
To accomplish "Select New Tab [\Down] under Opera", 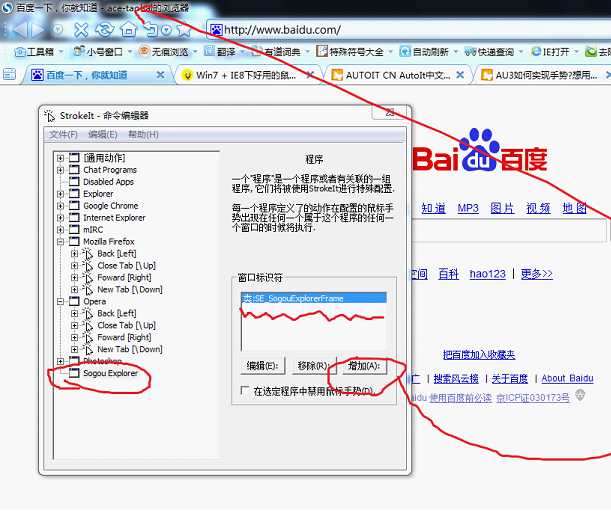I will coord(130,349).
